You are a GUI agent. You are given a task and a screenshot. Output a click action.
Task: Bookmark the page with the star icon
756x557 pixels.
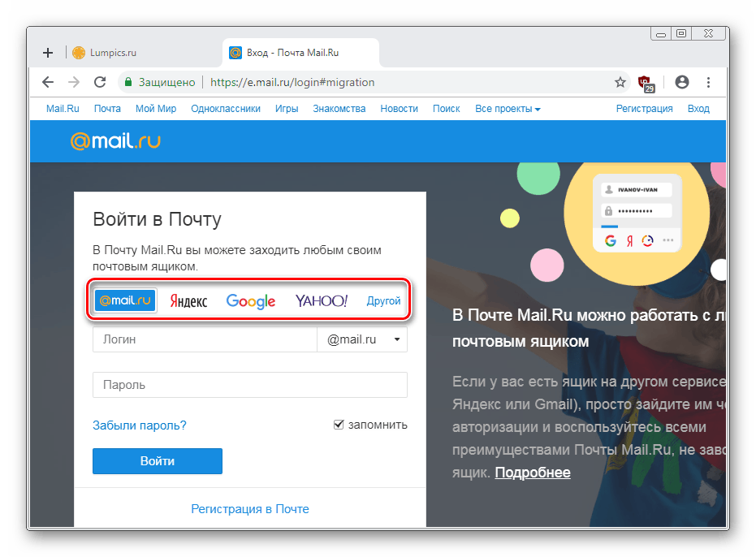point(620,82)
